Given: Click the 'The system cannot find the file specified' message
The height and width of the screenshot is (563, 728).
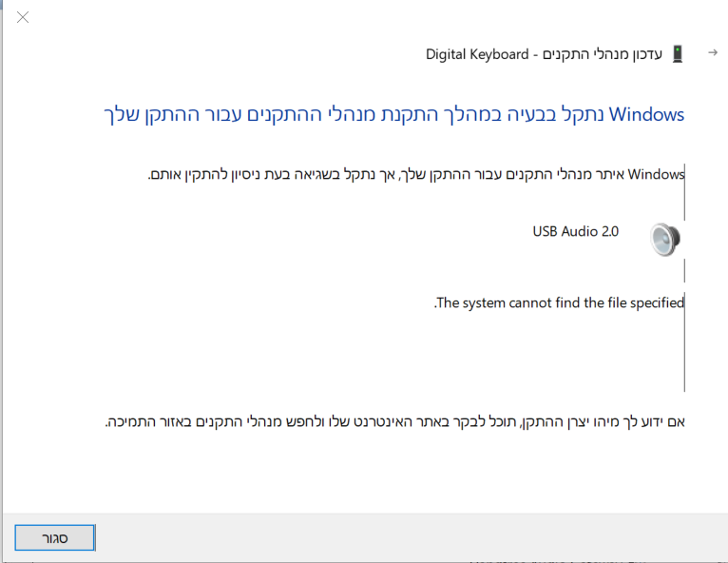Looking at the screenshot, I should coord(559,302).
